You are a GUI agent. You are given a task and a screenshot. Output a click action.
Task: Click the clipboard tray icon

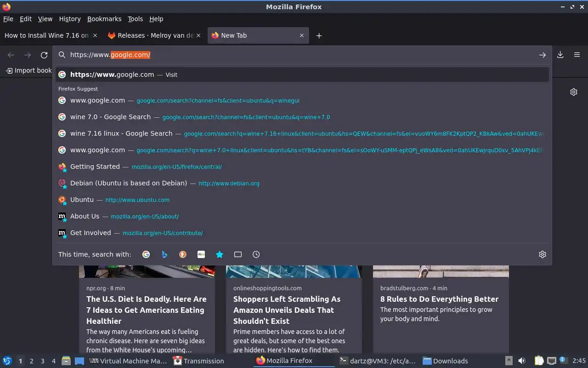coord(539,361)
